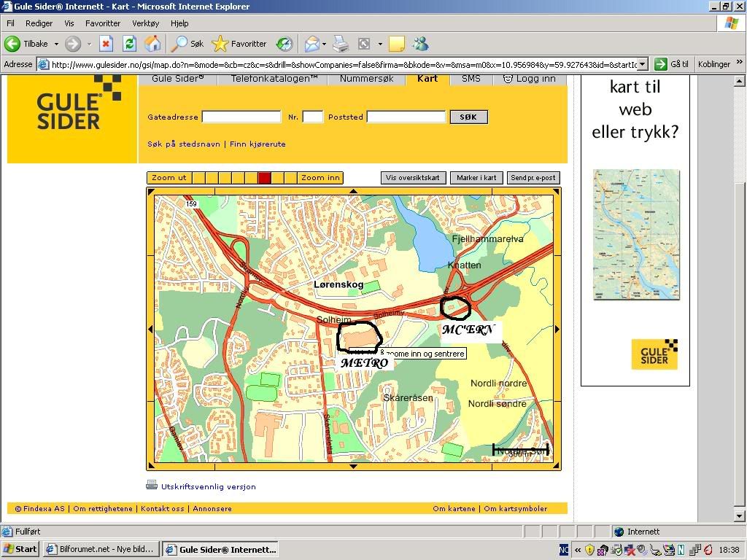This screenshot has width=747, height=560.
Task: Click the Stop page loading icon
Action: 107,44
